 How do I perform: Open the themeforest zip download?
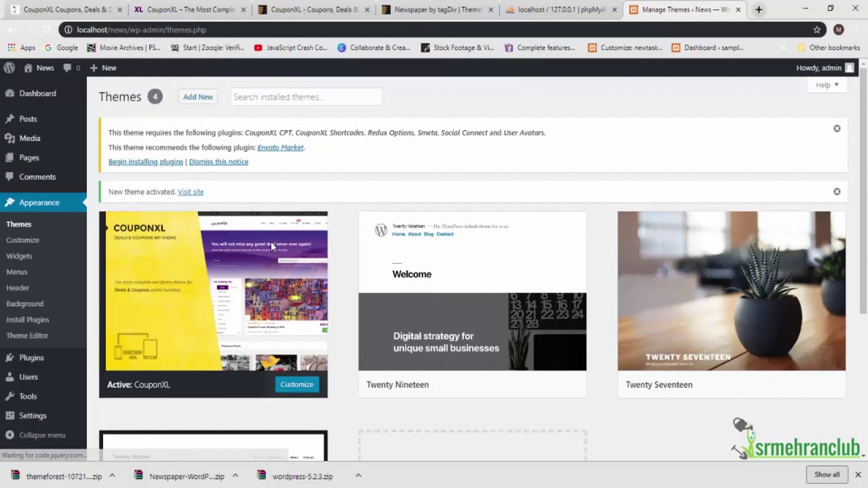pyautogui.click(x=56, y=476)
